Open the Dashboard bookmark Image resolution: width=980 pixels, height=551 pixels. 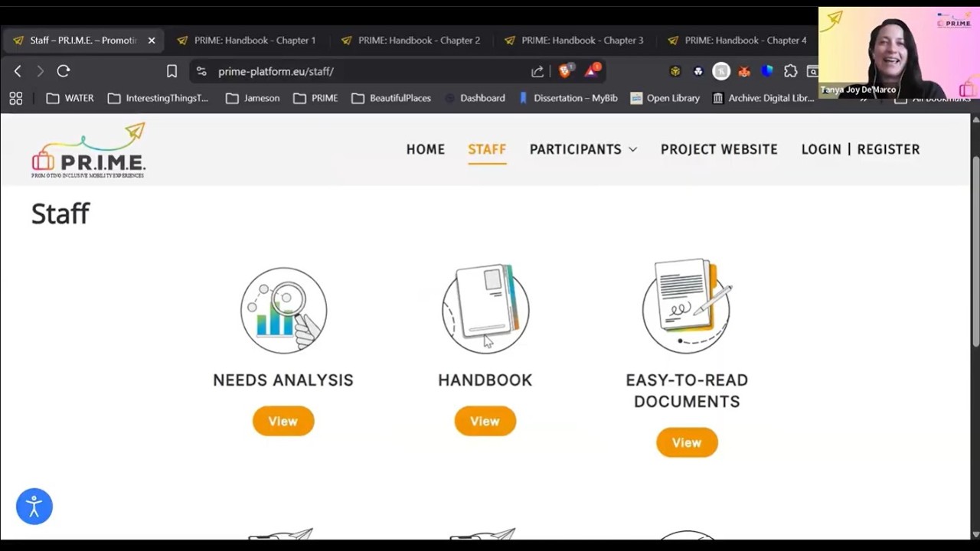pos(475,98)
